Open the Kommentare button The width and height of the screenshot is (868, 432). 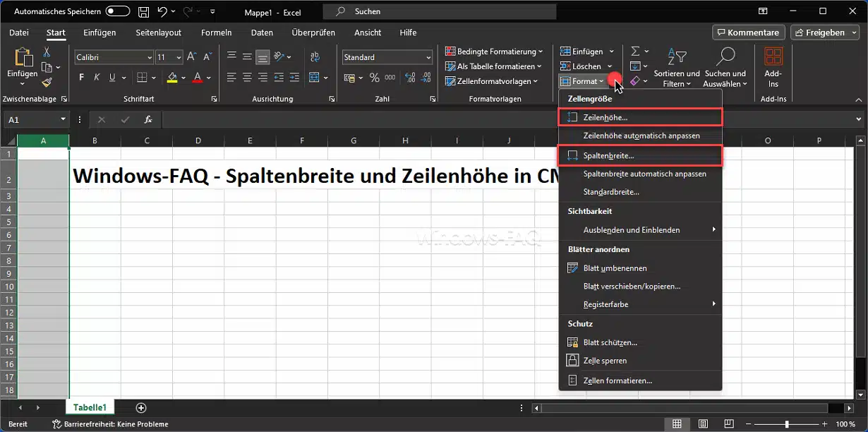pyautogui.click(x=748, y=32)
